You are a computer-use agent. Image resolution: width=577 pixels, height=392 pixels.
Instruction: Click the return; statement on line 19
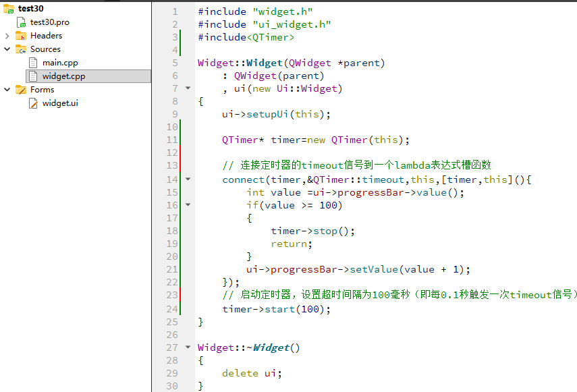click(x=292, y=244)
